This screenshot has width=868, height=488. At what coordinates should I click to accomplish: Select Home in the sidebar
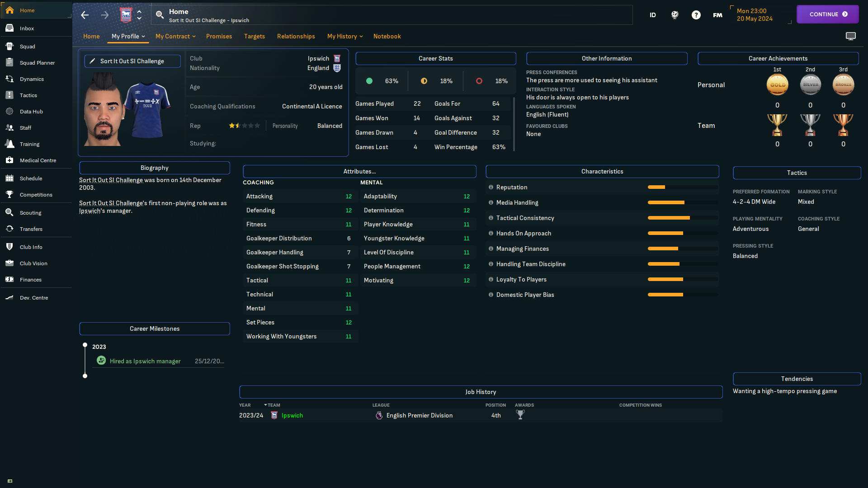(x=36, y=10)
